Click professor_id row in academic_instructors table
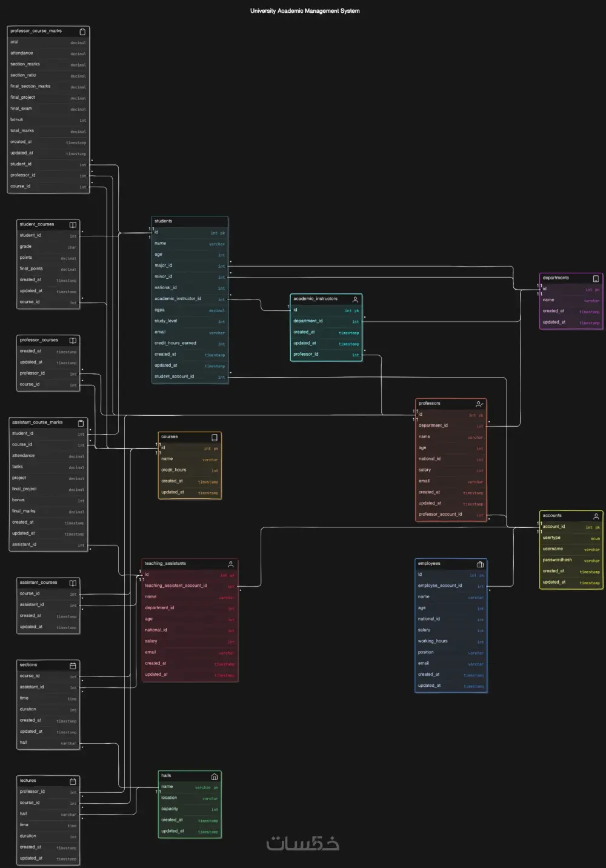 (x=326, y=355)
